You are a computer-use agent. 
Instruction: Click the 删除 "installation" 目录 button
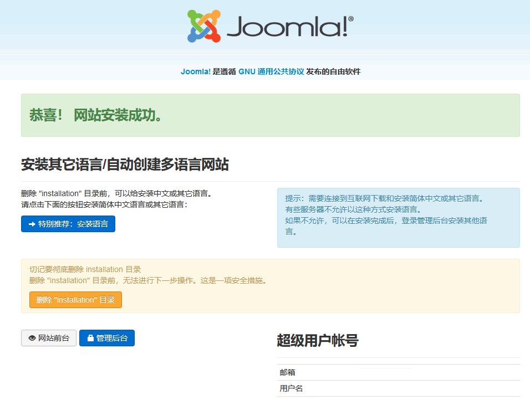pos(75,300)
